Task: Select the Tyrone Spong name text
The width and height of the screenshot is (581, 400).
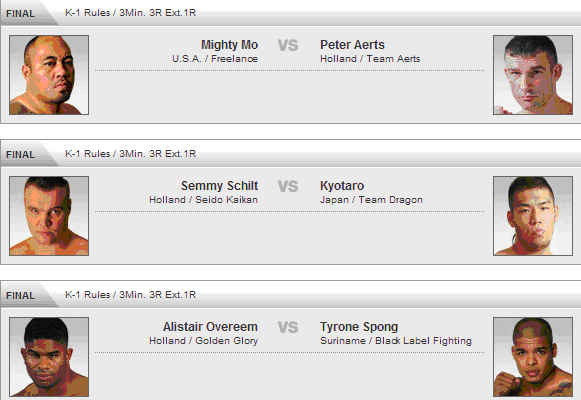Action: (359, 327)
